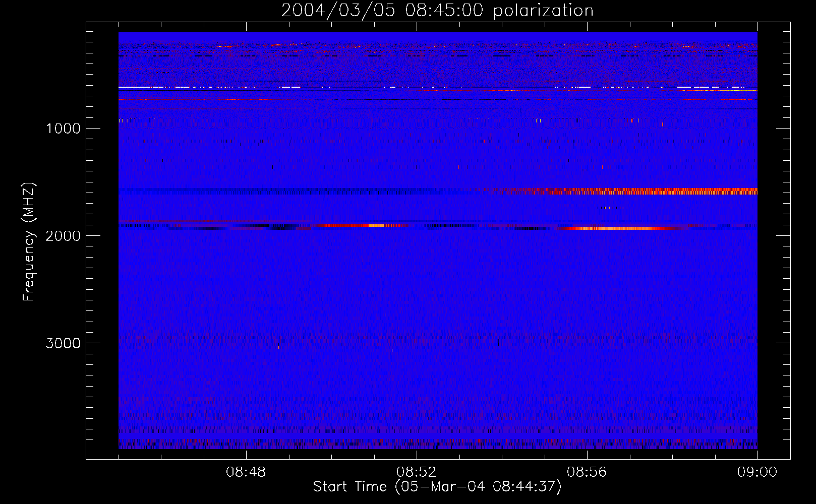Click the 08:48 time tick label
This screenshot has height=504, width=816.
coord(246,472)
